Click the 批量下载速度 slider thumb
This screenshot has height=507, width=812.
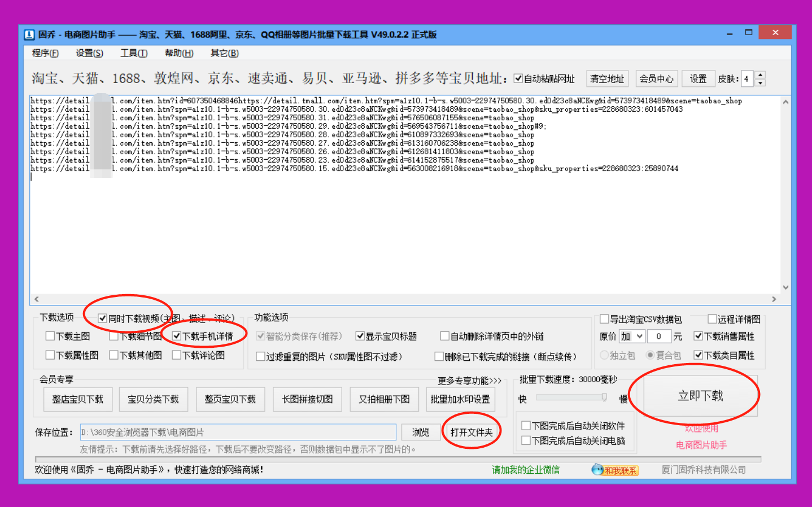point(604,397)
